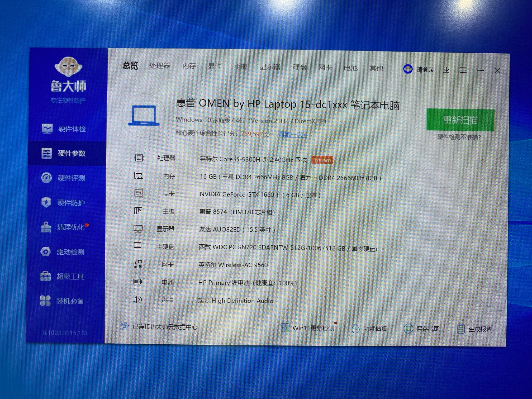Open the hamburger menu icon
Screen dimensions: 532x399
tap(463, 70)
